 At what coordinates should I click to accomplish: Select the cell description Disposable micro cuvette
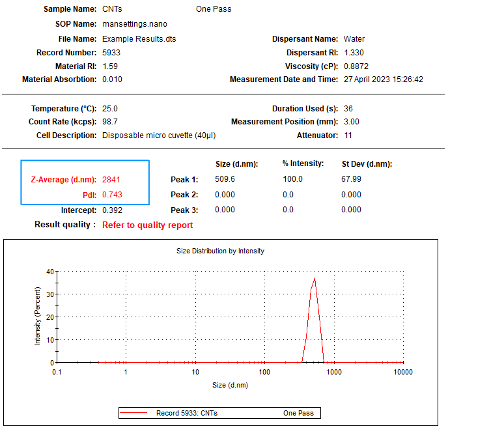coord(159,135)
